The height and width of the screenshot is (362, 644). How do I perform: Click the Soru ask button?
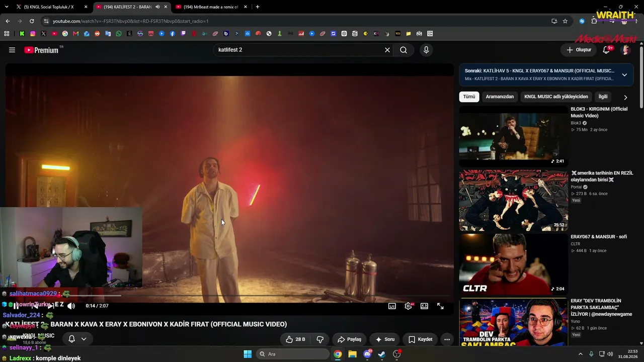(x=385, y=339)
